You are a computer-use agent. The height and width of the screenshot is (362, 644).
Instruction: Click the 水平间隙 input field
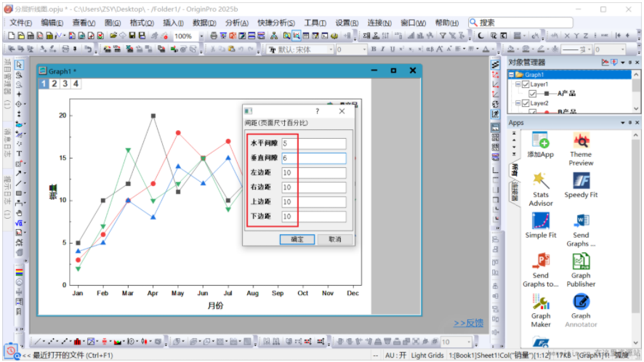pyautogui.click(x=314, y=143)
